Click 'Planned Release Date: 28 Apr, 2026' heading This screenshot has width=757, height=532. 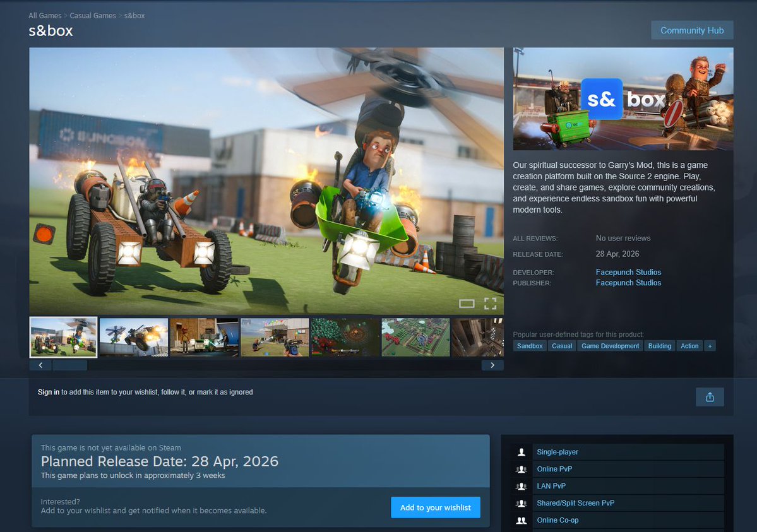click(159, 461)
